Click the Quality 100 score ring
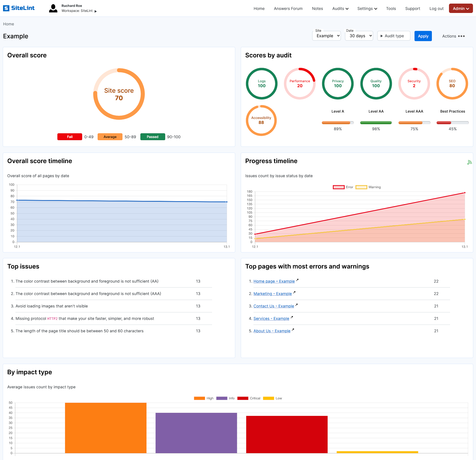 pyautogui.click(x=376, y=84)
